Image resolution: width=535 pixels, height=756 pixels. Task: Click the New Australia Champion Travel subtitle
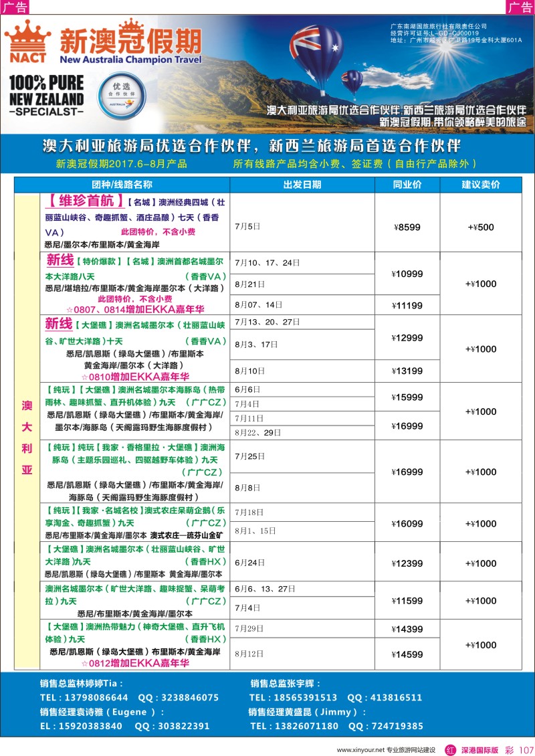(x=130, y=60)
